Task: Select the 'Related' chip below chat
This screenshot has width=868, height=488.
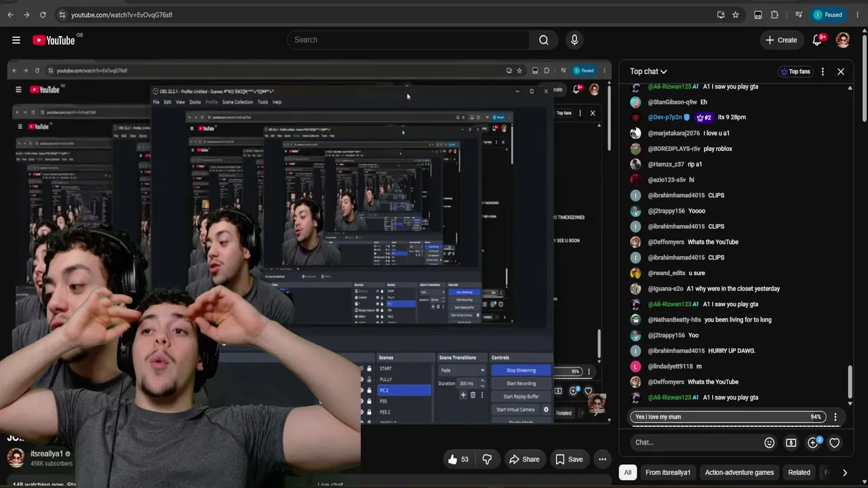Action: 799,472
